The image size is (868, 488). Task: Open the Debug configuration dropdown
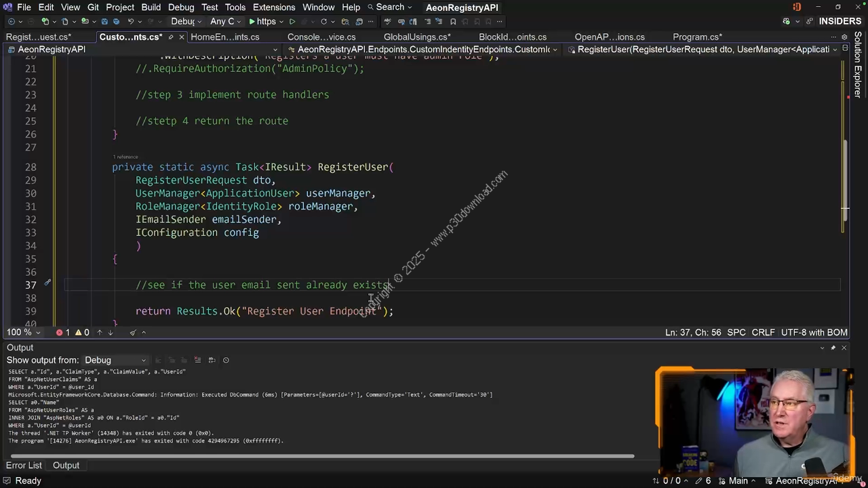pyautogui.click(x=186, y=22)
